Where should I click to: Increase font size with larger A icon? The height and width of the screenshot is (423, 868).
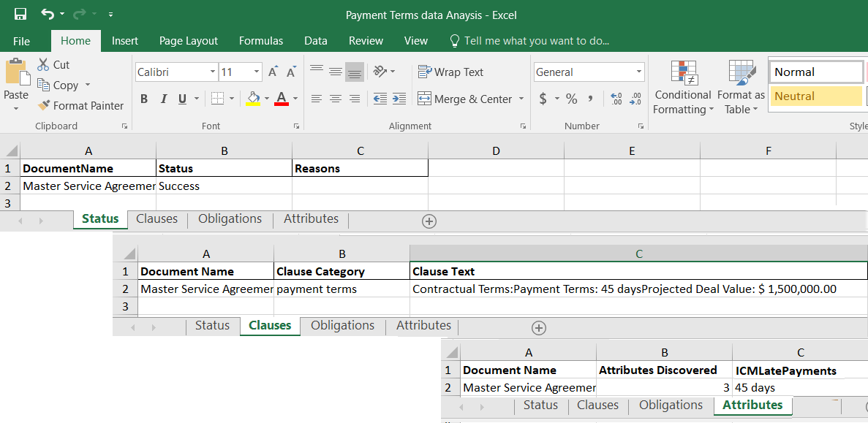[x=273, y=72]
